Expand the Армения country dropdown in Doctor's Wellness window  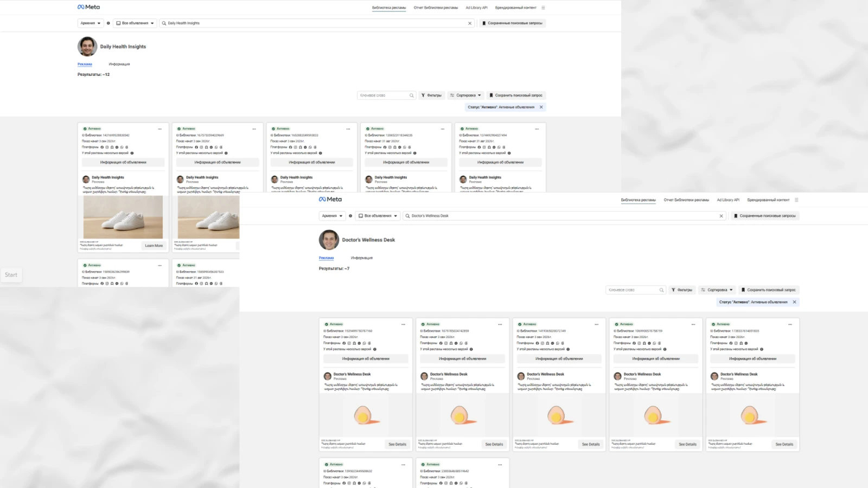pos(332,216)
